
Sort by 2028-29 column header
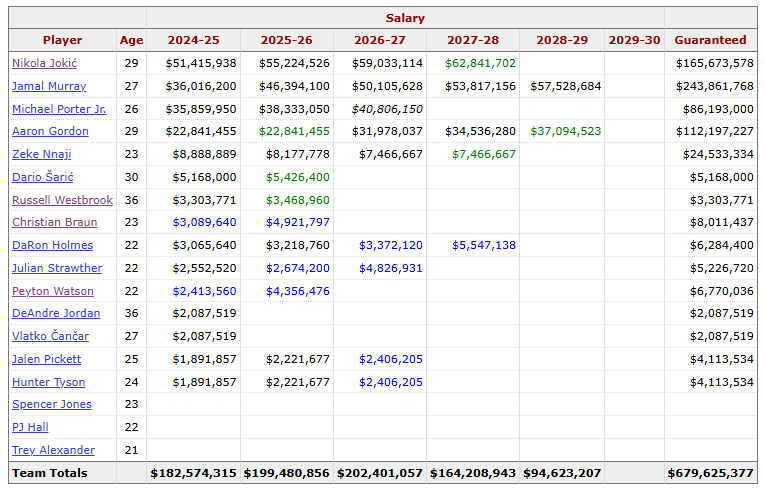[562, 40]
